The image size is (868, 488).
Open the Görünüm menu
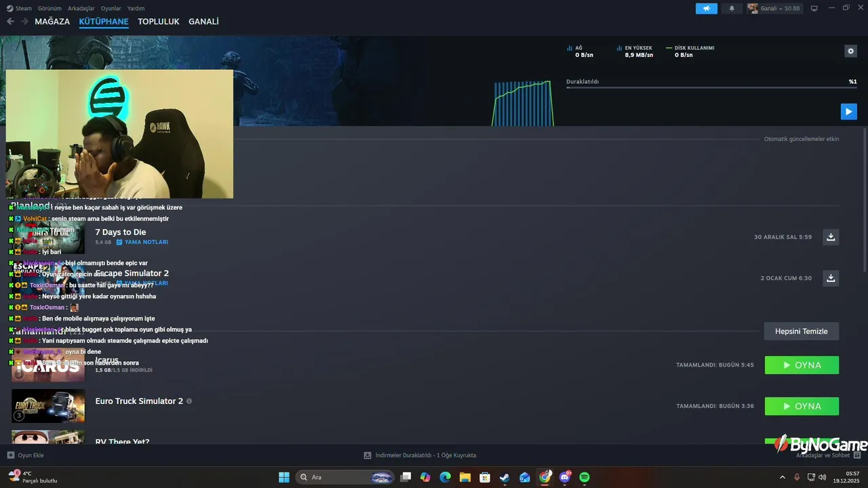click(x=50, y=8)
